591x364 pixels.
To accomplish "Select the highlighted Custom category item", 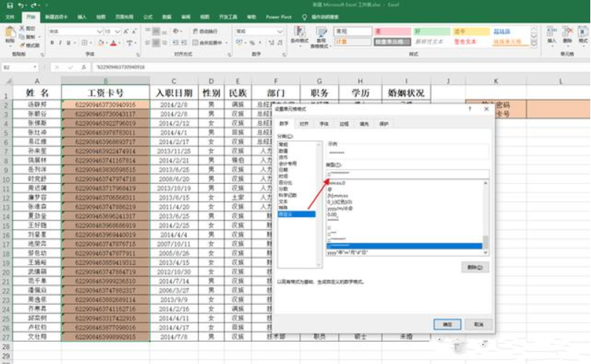I will point(297,214).
